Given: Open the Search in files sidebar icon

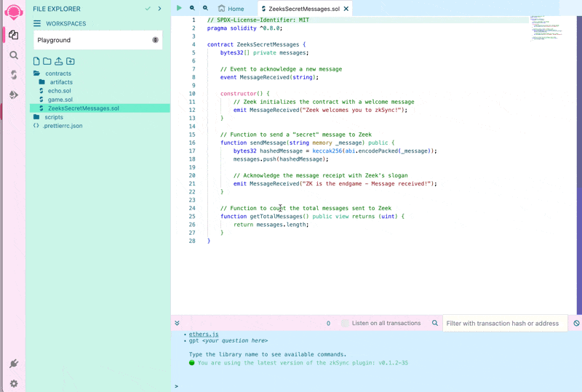Looking at the screenshot, I should (x=14, y=55).
